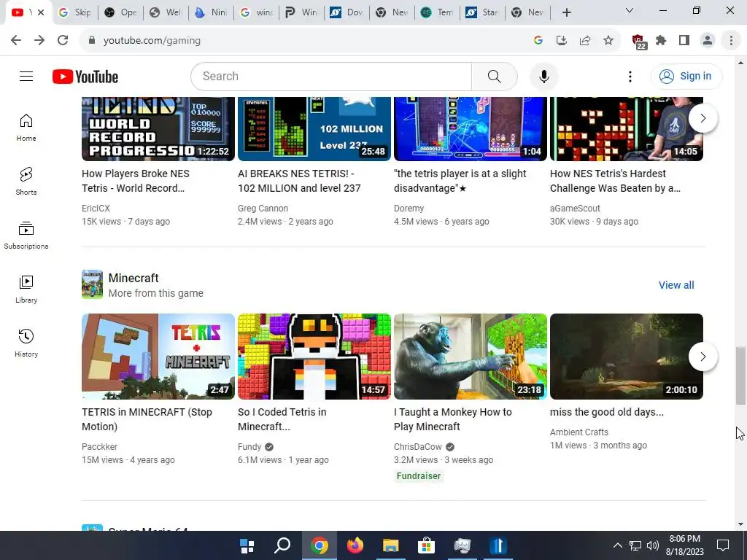Open the uBlock extension icon

[638, 42]
